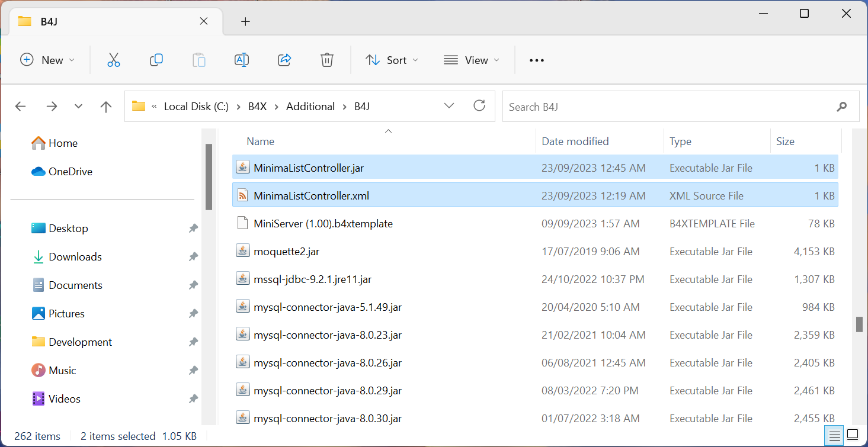This screenshot has width=868, height=447.
Task: Switch to large thumbnails view icon
Action: point(853,436)
